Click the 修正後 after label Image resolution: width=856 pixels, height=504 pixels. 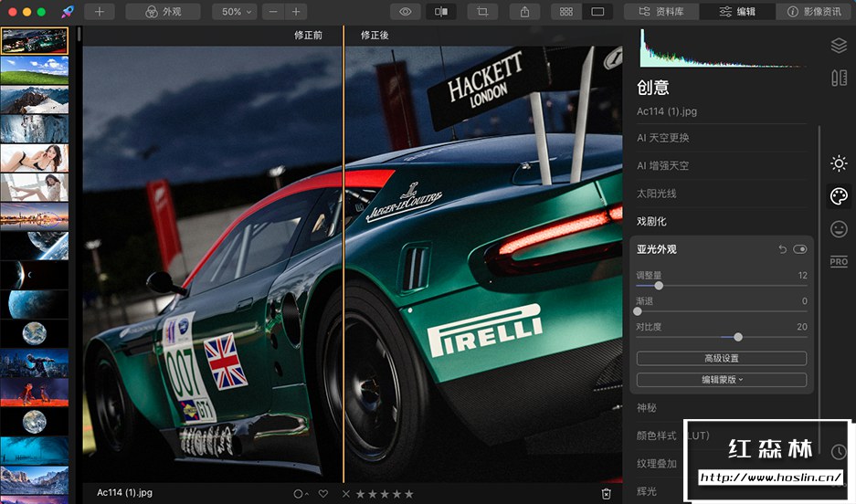coord(375,35)
